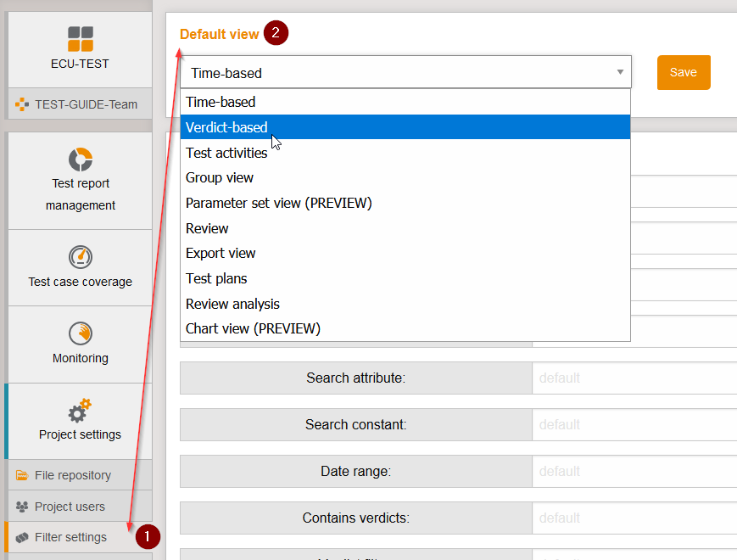The width and height of the screenshot is (737, 560).
Task: Choose Parameter set view (PREVIEW)
Action: 278,203
